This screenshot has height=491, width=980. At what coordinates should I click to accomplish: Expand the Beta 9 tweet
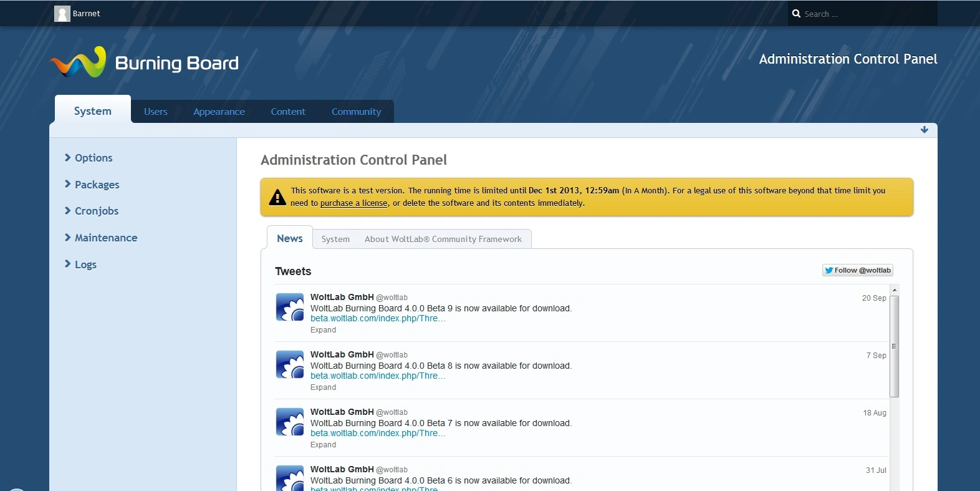tap(323, 330)
